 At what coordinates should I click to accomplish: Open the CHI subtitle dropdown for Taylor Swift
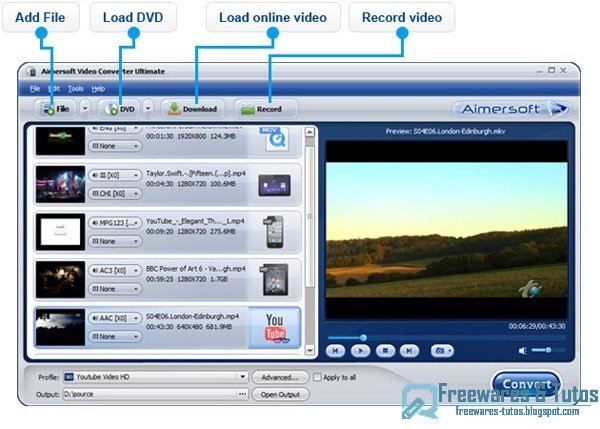115,194
